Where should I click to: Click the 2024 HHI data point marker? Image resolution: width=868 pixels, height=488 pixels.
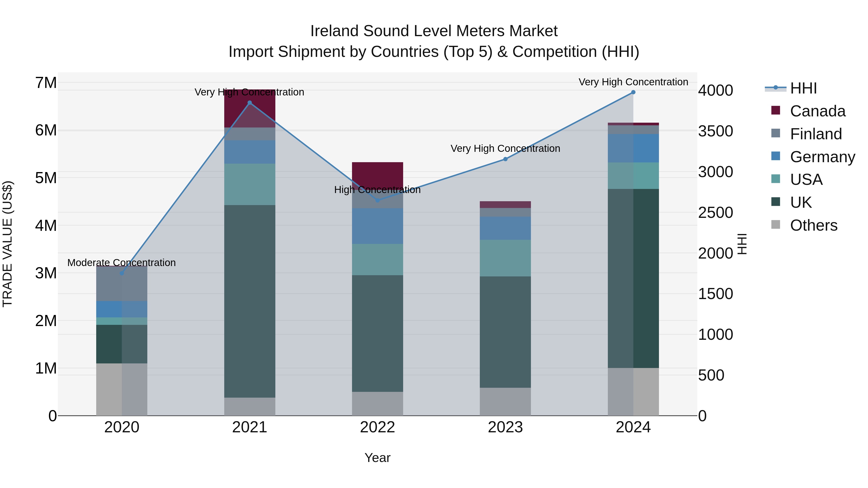point(633,92)
